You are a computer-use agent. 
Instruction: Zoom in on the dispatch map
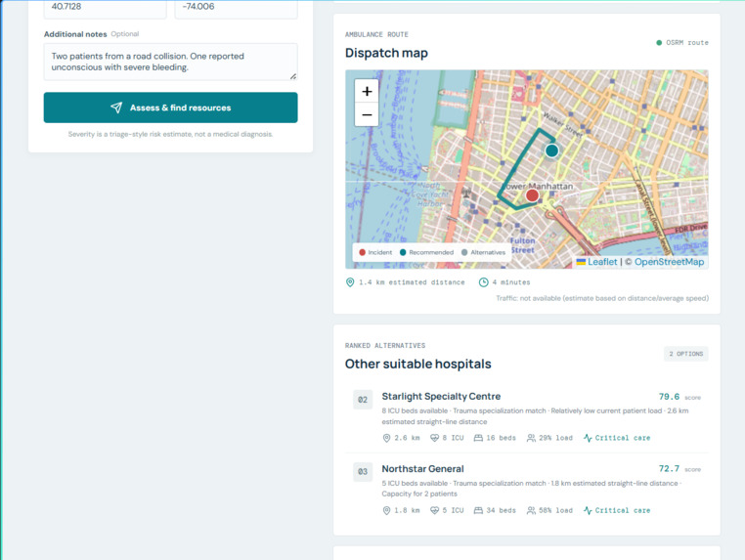(367, 91)
